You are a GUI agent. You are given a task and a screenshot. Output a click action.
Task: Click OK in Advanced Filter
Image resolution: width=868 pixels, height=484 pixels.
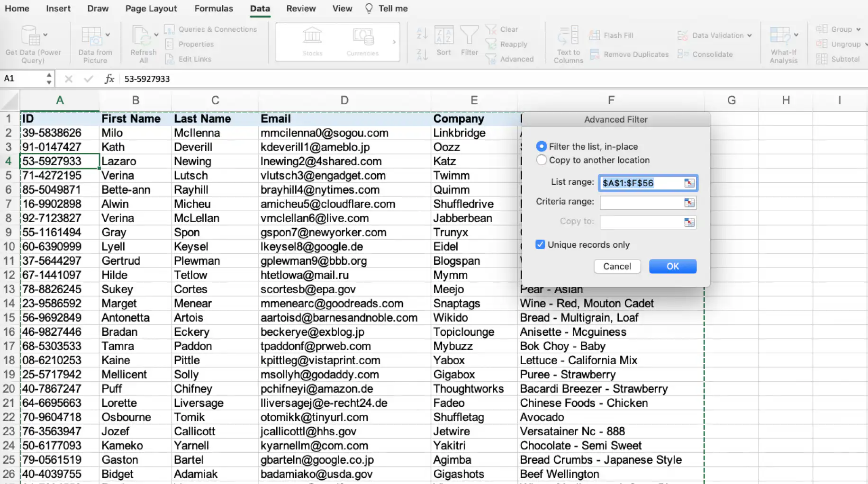672,266
